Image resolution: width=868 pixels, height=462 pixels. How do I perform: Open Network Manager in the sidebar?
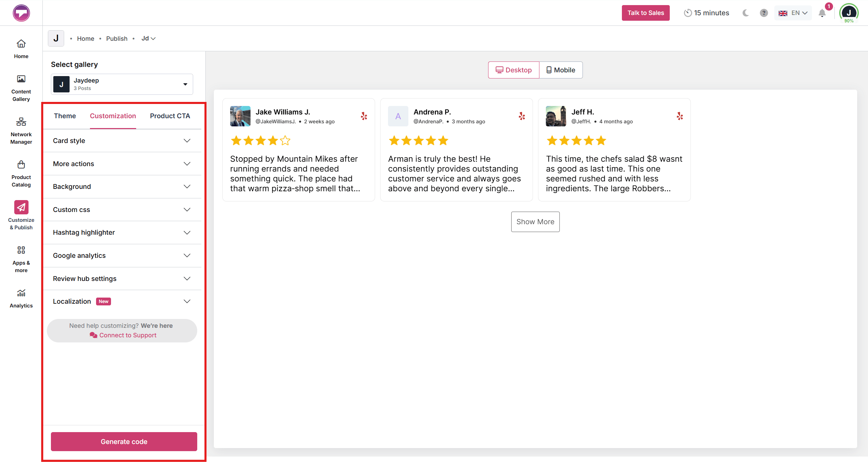[21, 131]
